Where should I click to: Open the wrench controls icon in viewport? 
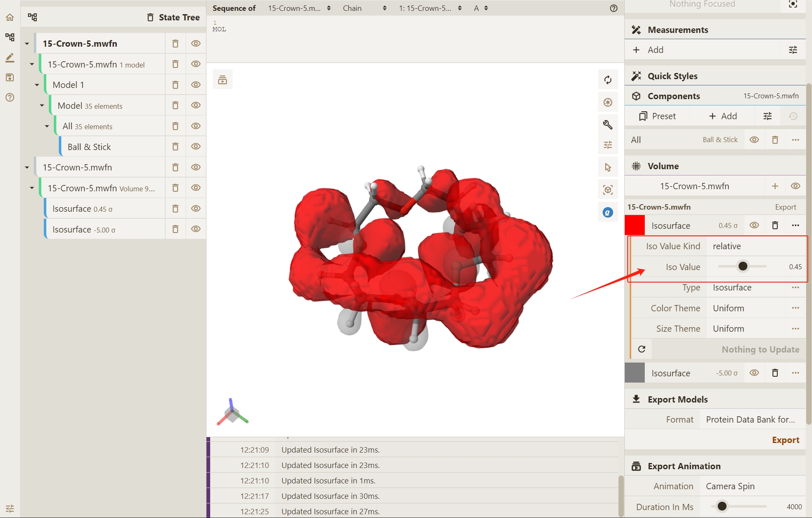[608, 125]
